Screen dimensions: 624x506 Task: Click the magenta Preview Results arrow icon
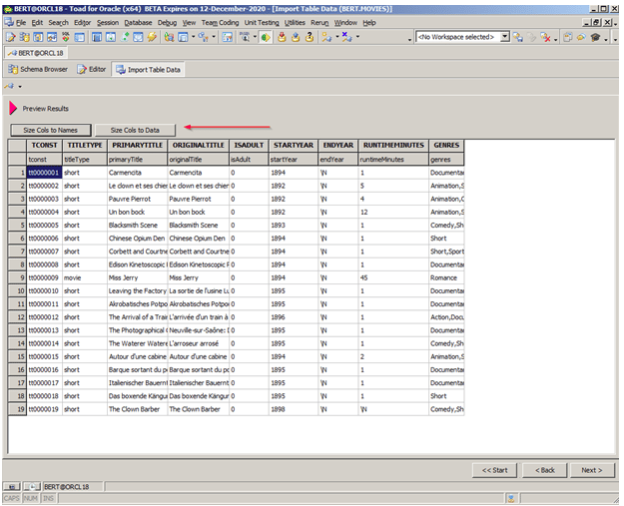[x=13, y=108]
